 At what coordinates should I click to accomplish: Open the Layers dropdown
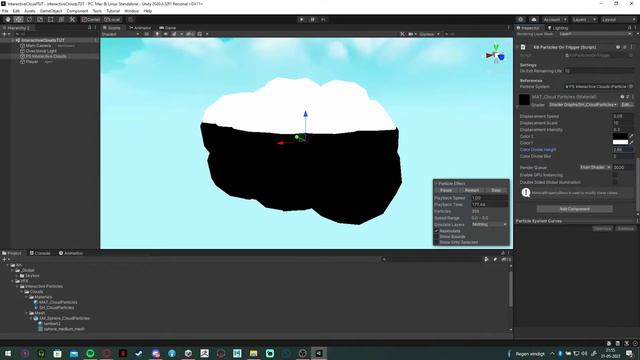[584, 20]
